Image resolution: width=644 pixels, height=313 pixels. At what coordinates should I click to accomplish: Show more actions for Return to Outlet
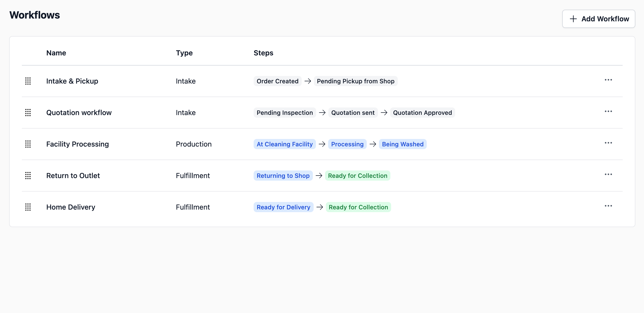pos(608,175)
